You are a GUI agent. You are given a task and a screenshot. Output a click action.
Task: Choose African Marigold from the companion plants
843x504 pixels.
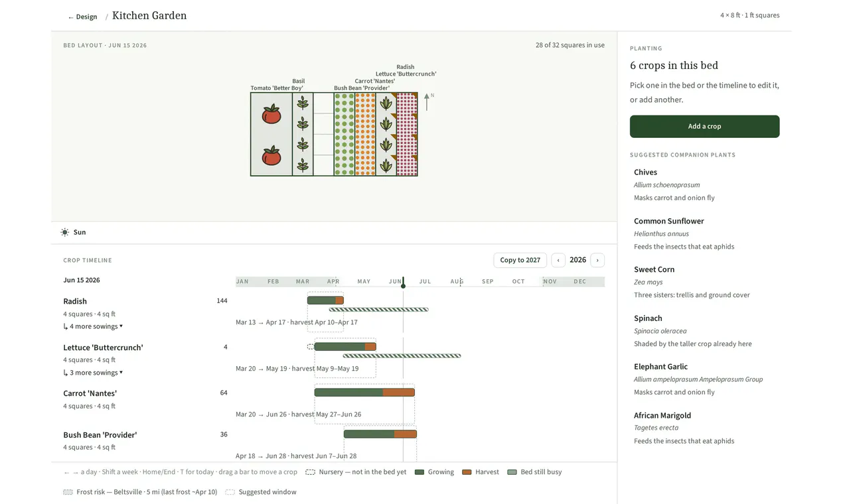(705, 428)
